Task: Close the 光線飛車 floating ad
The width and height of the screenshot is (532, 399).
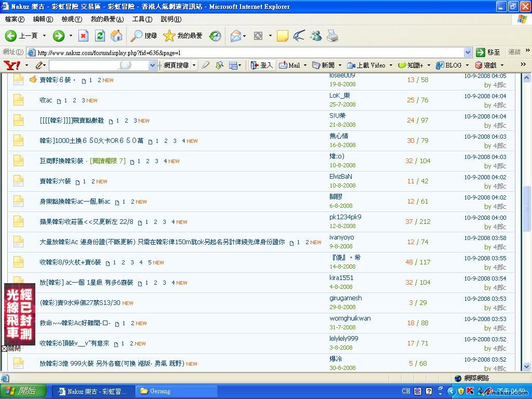Action: coord(4,349)
